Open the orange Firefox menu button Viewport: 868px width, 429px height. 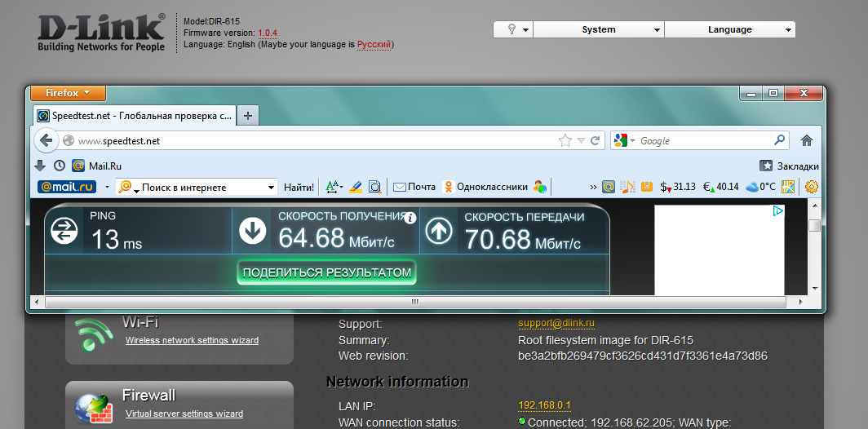pos(68,93)
